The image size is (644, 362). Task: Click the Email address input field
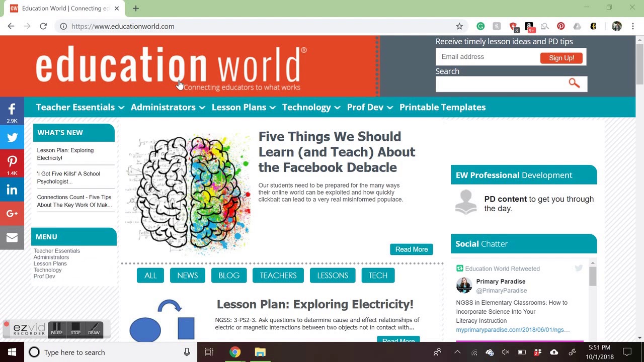click(488, 57)
